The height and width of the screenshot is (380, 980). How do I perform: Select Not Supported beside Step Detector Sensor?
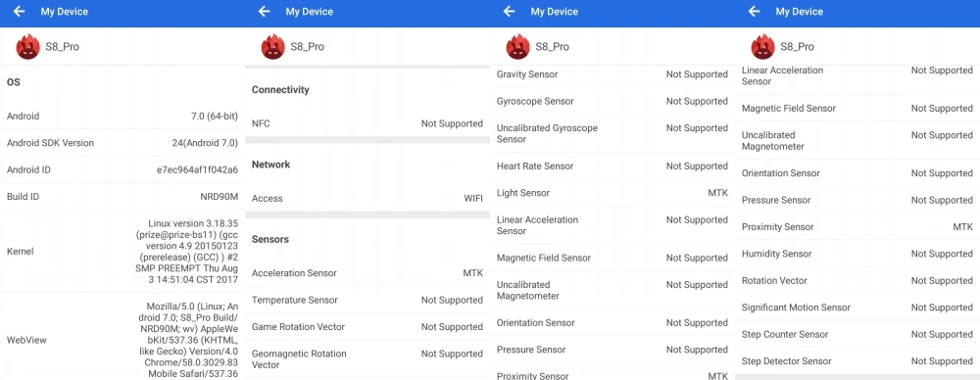tap(942, 360)
